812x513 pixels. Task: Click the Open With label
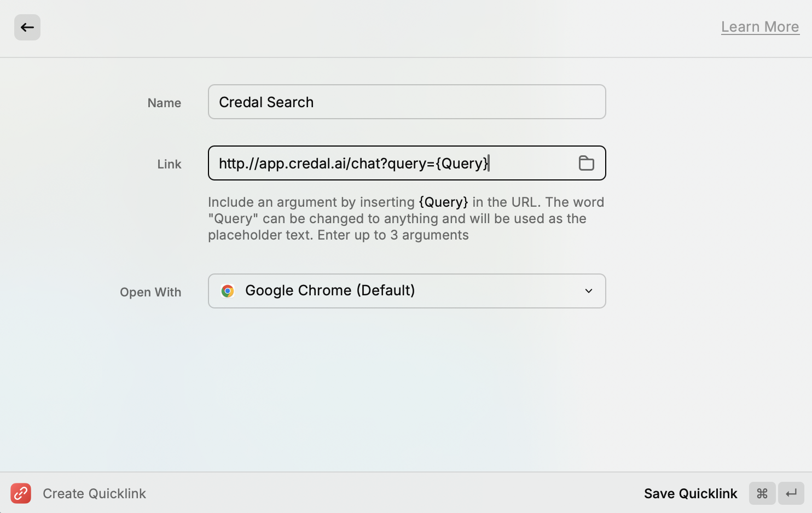tap(150, 292)
